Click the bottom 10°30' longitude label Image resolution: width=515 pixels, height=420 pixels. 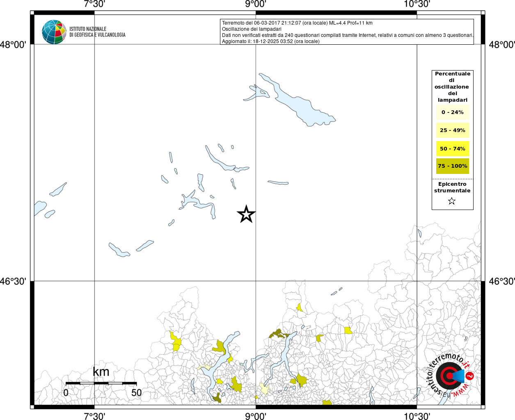click(417, 416)
